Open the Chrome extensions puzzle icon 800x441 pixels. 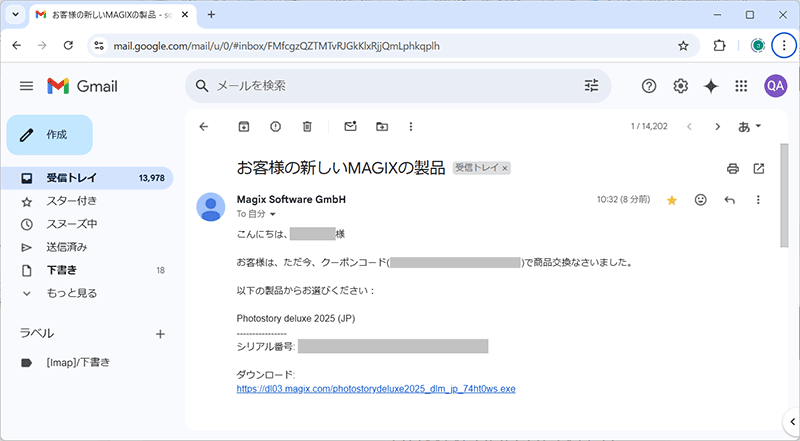tap(719, 46)
